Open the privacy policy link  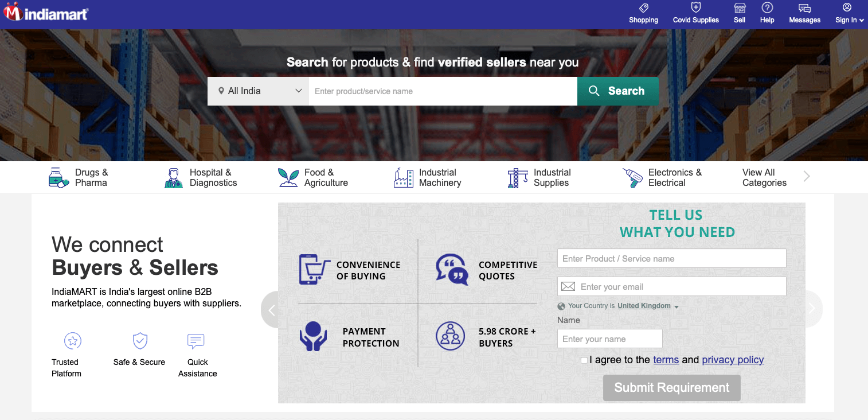pyautogui.click(x=733, y=360)
